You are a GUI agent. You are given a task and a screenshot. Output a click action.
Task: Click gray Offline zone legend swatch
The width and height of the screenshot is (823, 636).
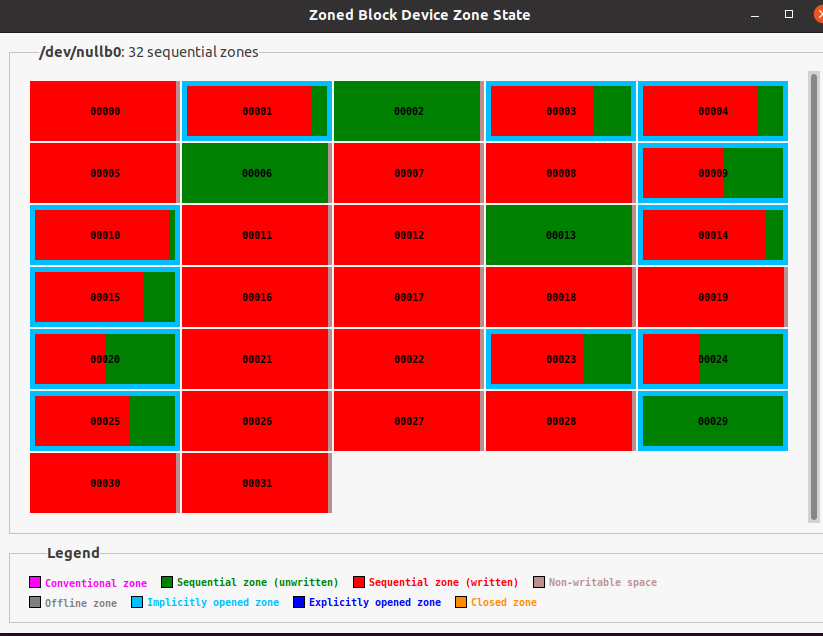pyautogui.click(x=35, y=602)
